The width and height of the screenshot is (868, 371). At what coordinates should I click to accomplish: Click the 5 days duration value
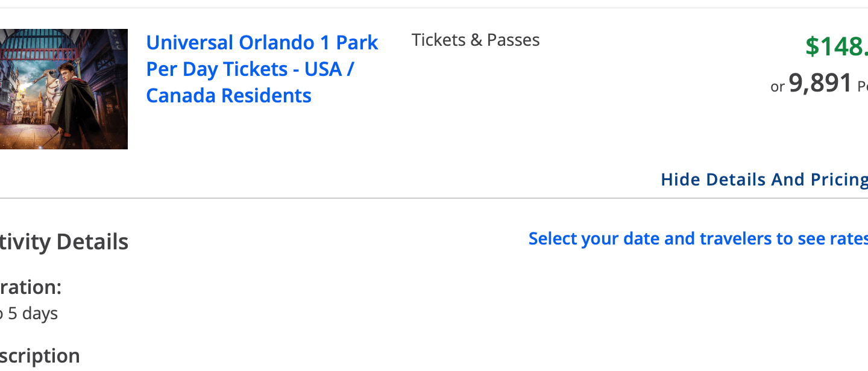tap(33, 314)
